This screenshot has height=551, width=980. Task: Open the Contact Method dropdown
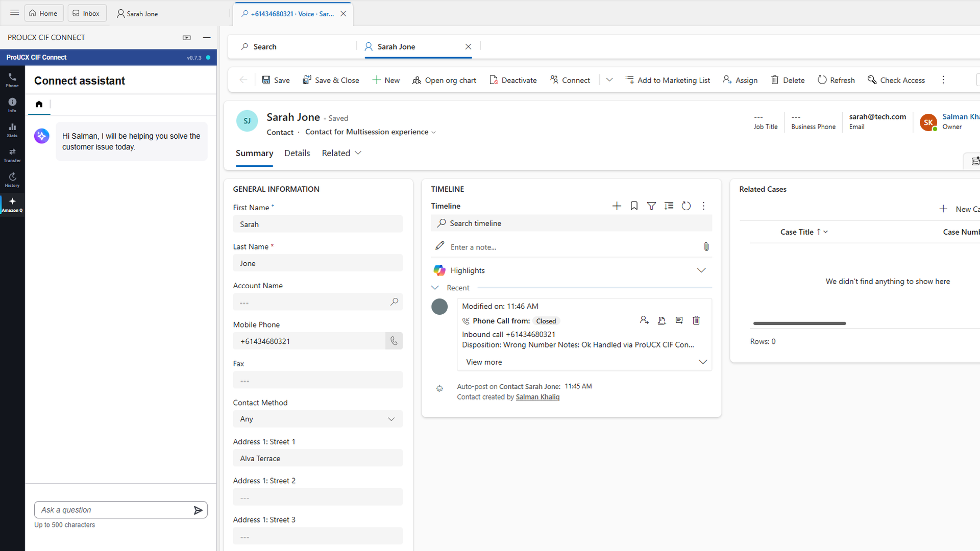(x=317, y=419)
